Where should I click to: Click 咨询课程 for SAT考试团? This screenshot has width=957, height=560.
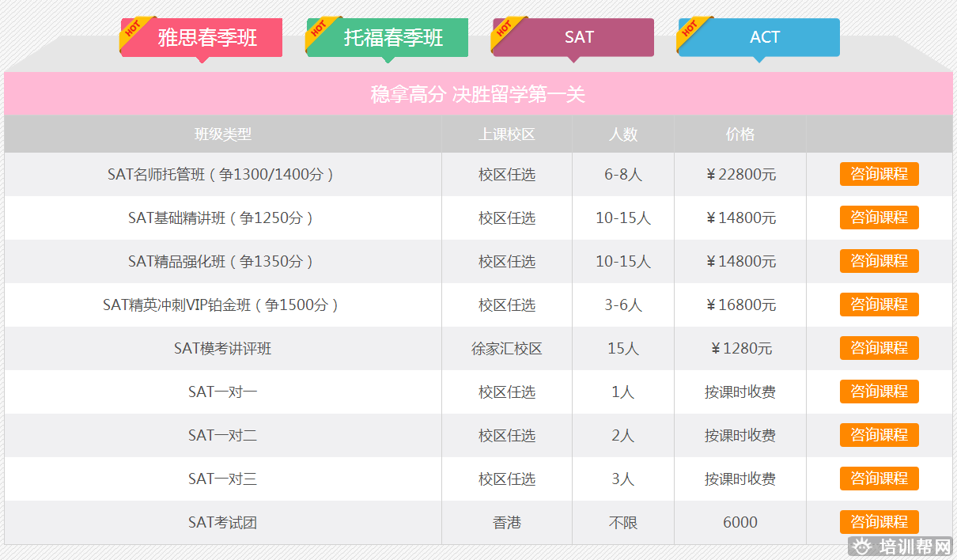tap(879, 522)
